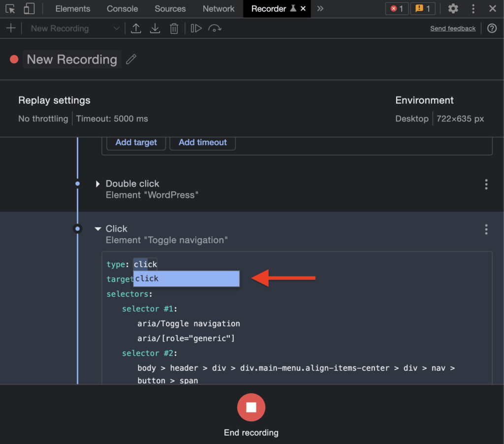Reveal hidden panels with the chevron
This screenshot has width=504, height=444.
[x=320, y=8]
